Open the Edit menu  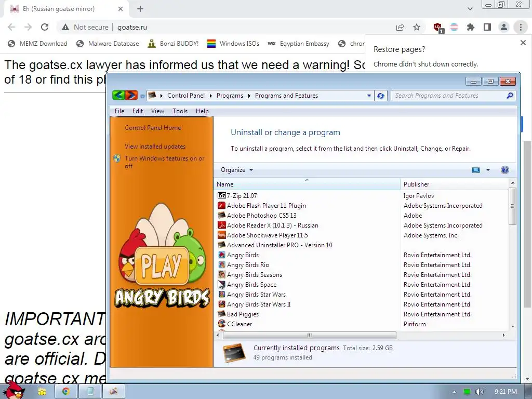[x=137, y=111]
